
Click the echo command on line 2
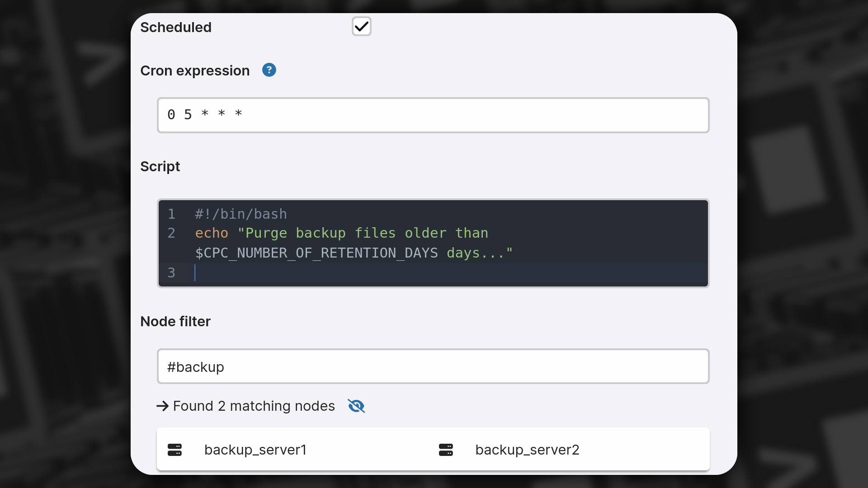click(x=211, y=233)
